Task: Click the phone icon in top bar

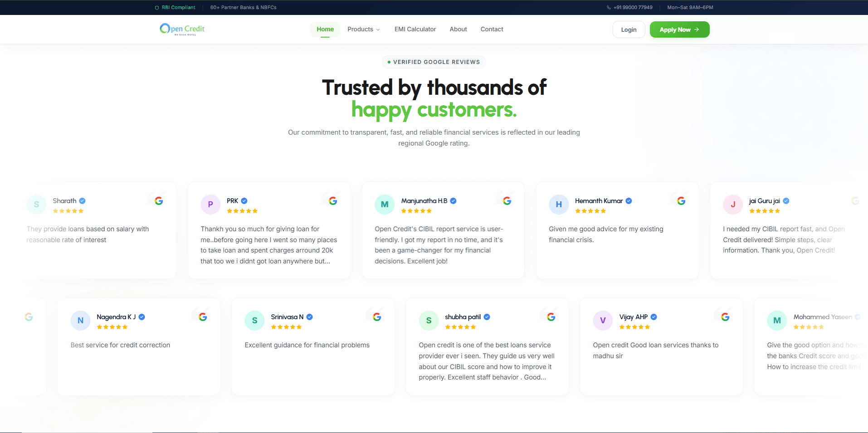Action: pyautogui.click(x=609, y=8)
